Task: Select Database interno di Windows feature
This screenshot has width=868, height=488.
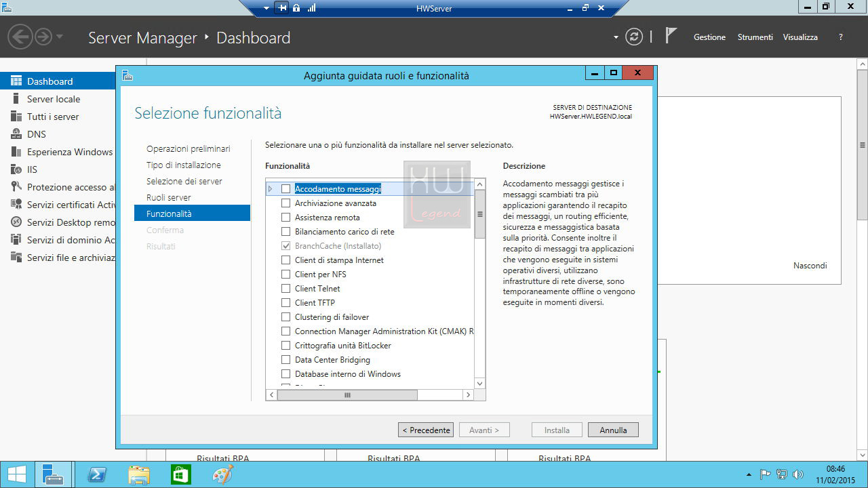Action: [348, 374]
